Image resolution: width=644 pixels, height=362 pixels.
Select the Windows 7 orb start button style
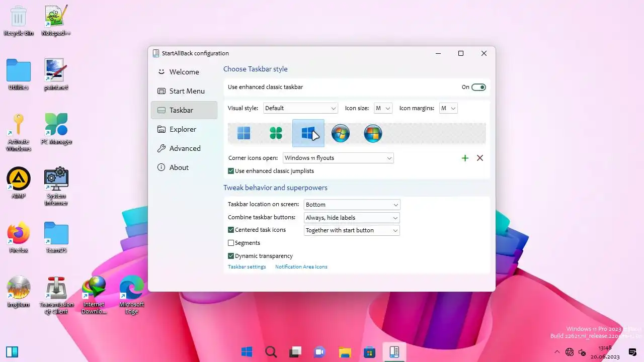[341, 133]
